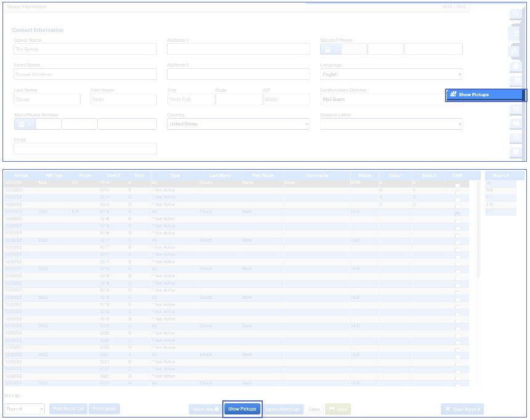Image resolution: width=530 pixels, height=420 pixels.
Task: Click the Arrival column header
Action: (20, 175)
